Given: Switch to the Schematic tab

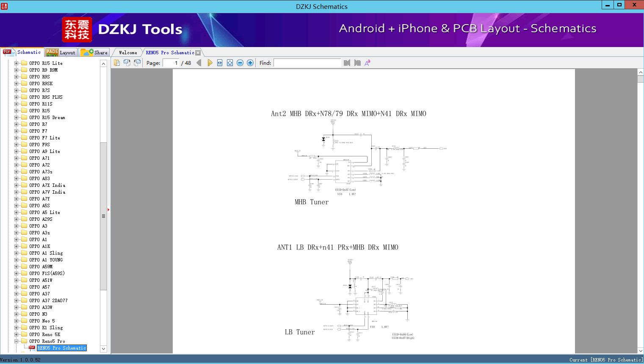Looking at the screenshot, I should pos(22,52).
